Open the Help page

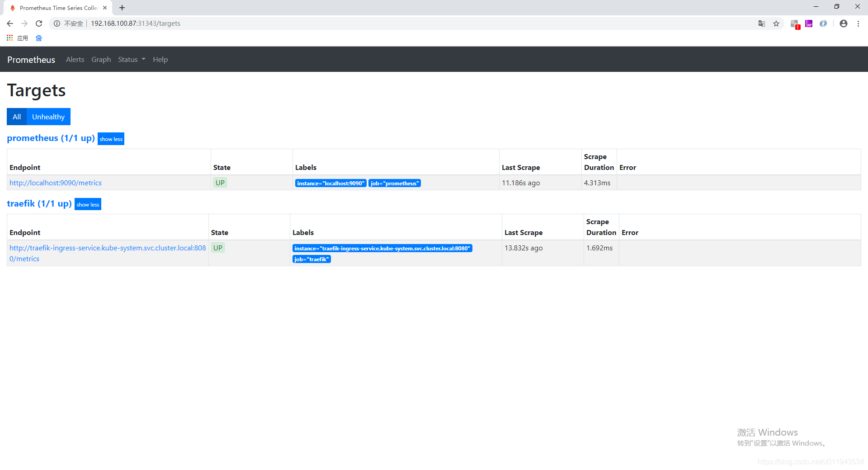click(160, 60)
